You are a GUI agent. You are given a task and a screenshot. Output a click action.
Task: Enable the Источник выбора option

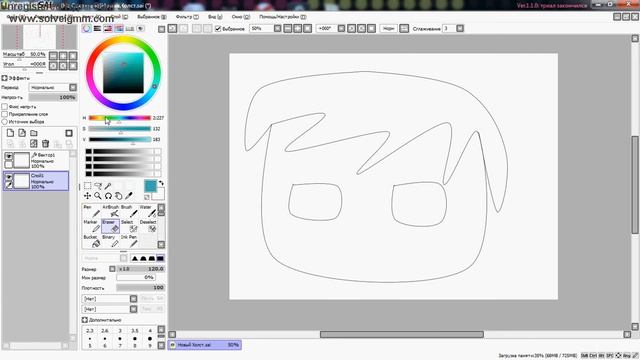coord(5,122)
